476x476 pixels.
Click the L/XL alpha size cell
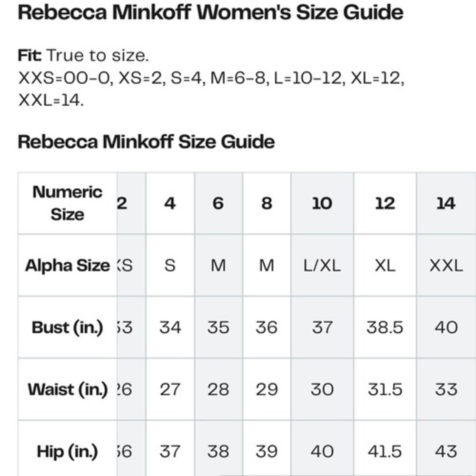pos(322,265)
